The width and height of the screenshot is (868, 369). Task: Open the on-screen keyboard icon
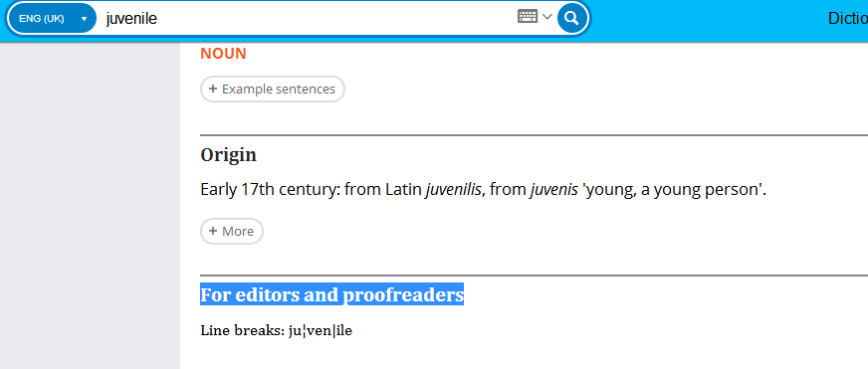click(x=528, y=17)
